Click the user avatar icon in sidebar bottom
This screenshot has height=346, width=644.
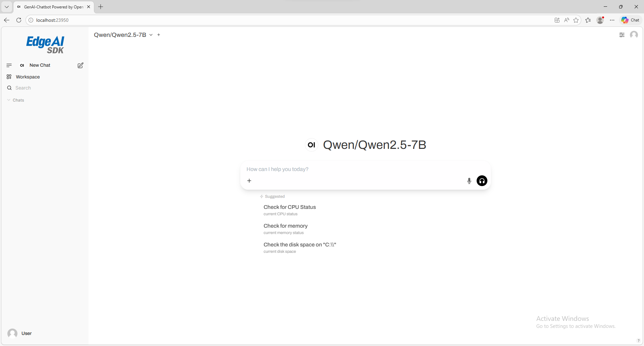coord(12,333)
